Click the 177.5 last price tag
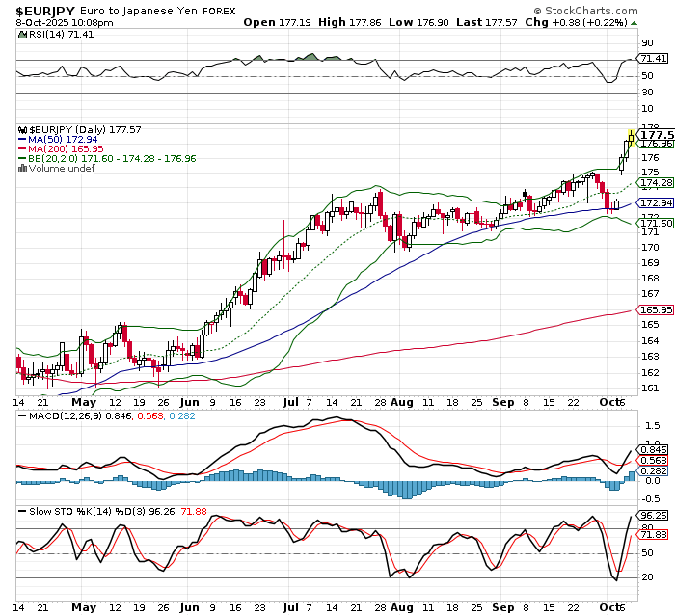 [655, 135]
